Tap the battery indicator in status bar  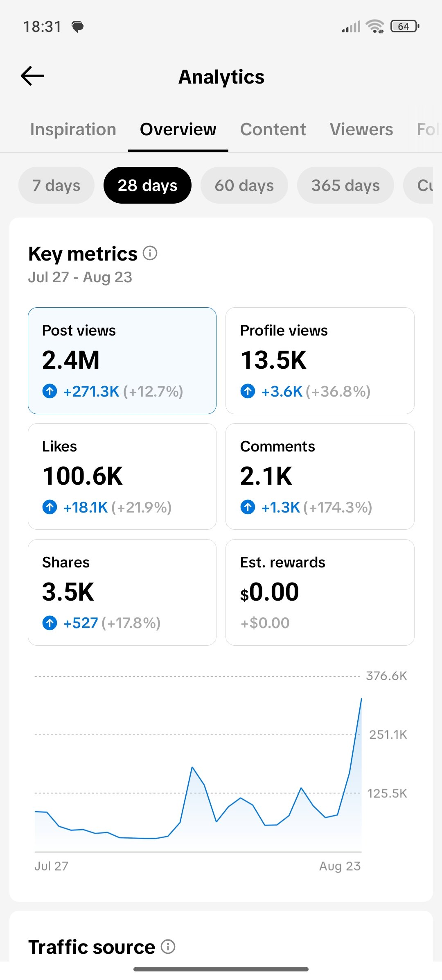[x=405, y=26]
